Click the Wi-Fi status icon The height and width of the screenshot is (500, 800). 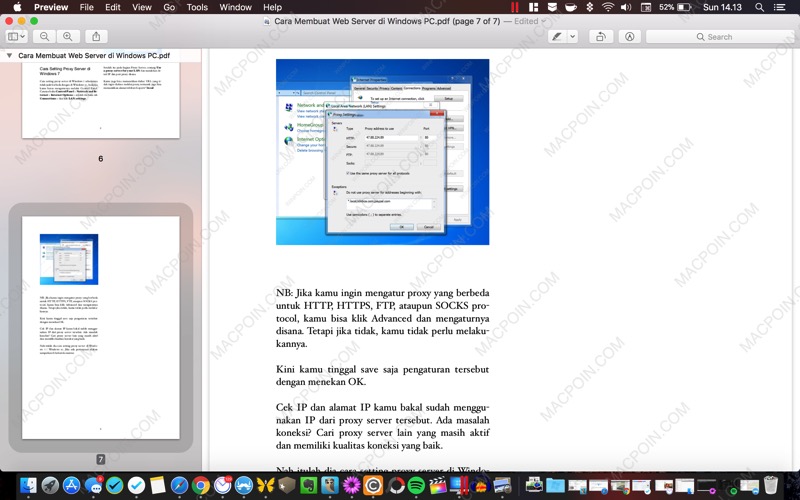click(607, 7)
